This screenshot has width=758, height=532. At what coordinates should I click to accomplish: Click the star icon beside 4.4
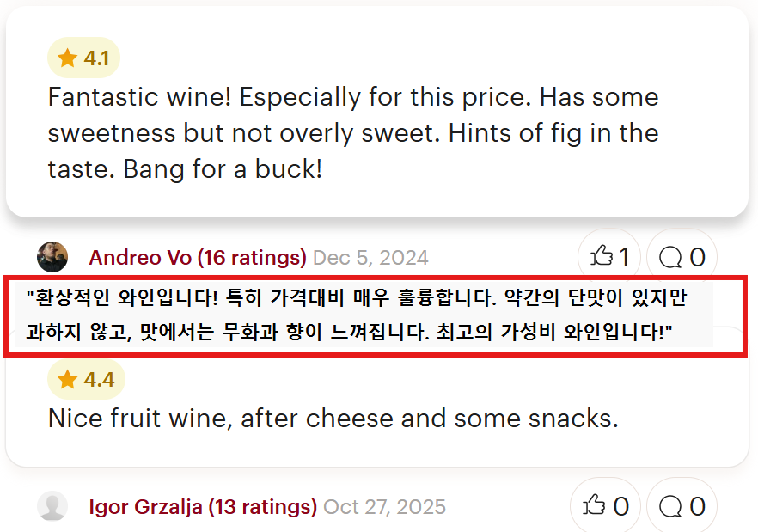pyautogui.click(x=68, y=380)
